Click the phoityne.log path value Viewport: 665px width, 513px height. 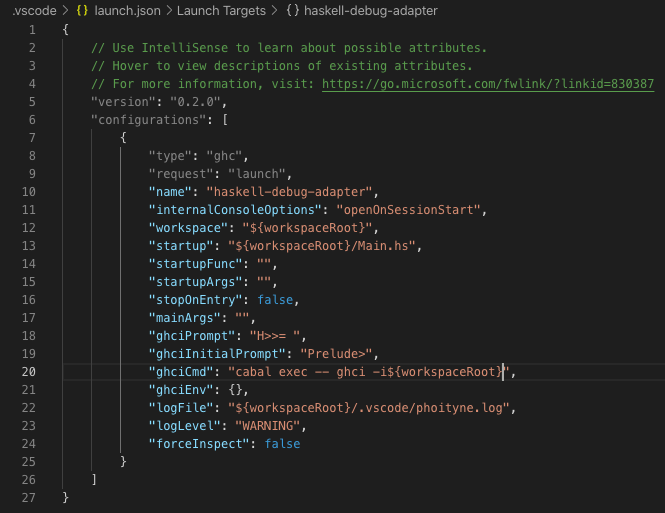(x=369, y=408)
